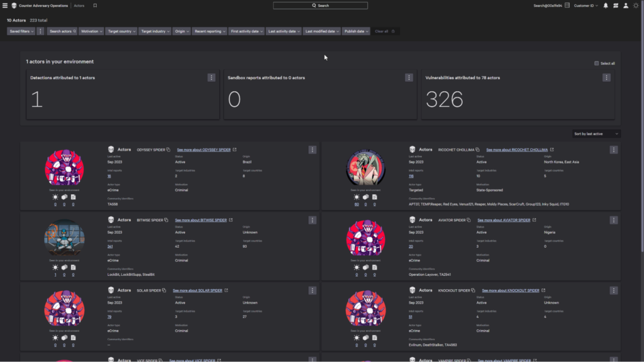Open the settings gear in the top bar
Viewport: 644px width, 362px height.
pos(636,6)
